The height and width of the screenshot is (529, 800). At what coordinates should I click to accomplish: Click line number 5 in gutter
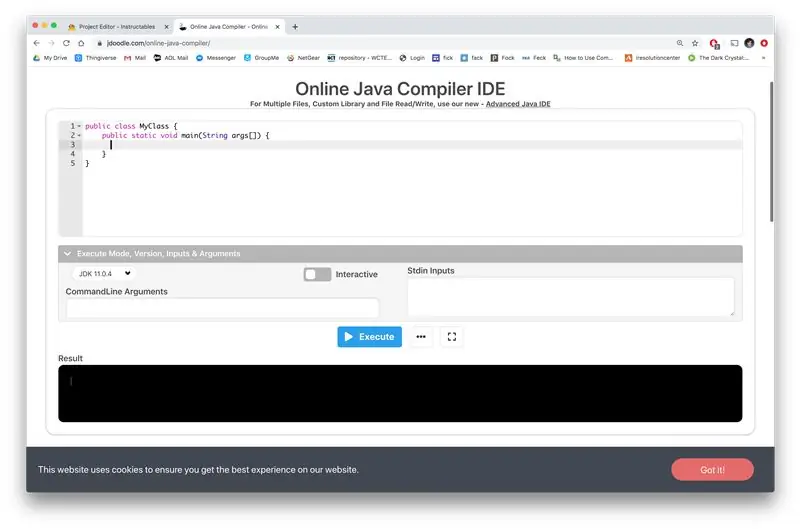tap(72, 163)
